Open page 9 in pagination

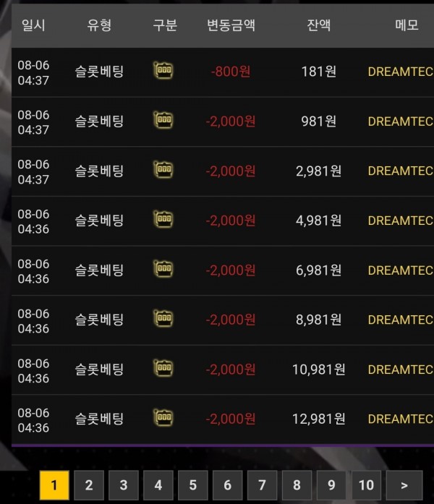click(331, 485)
